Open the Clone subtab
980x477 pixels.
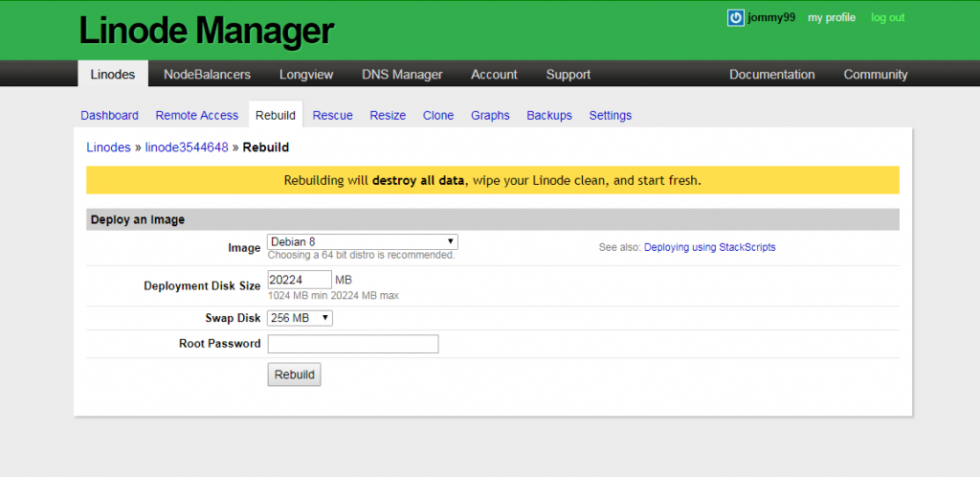tap(438, 116)
